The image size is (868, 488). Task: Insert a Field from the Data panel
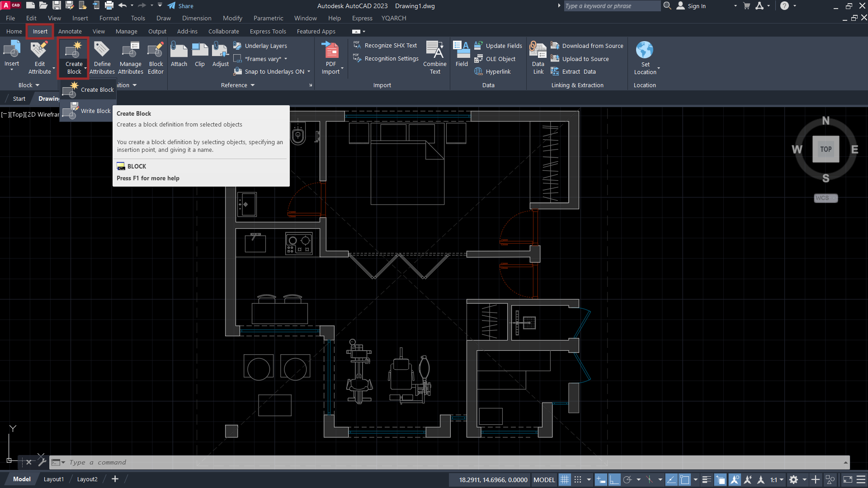click(462, 54)
